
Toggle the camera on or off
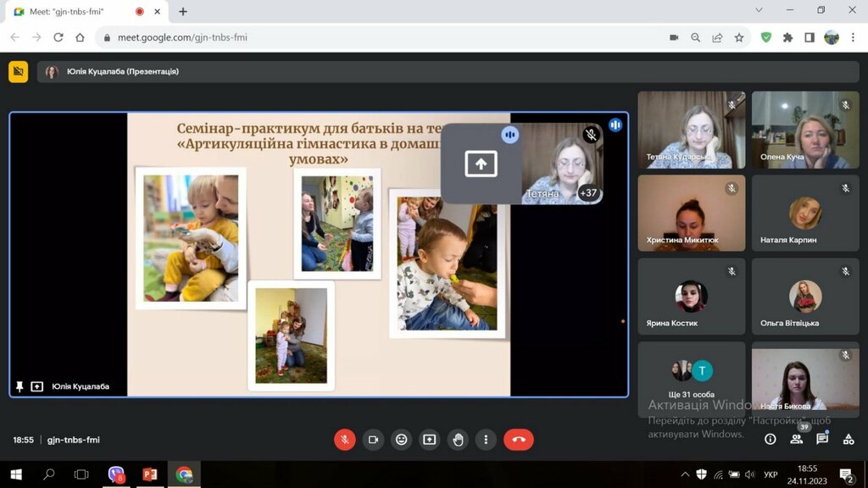click(372, 440)
